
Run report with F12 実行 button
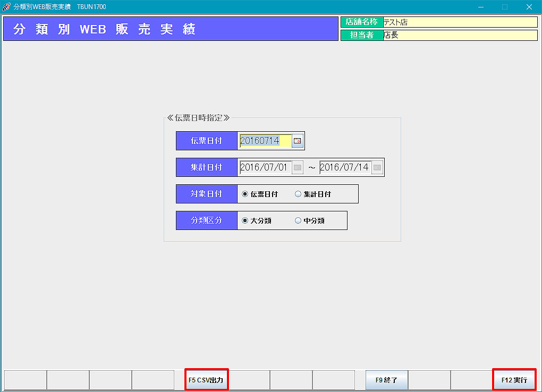(514, 380)
